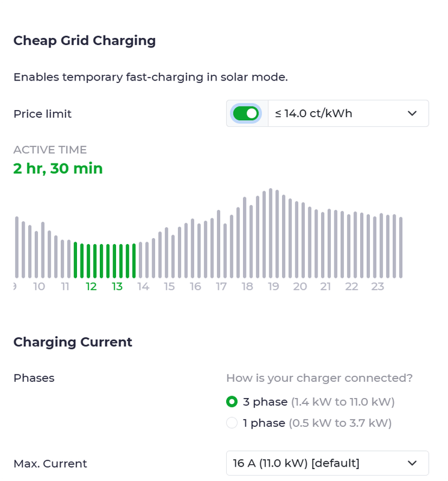
Task: Click the Cheap Grid Charging heading
Action: pyautogui.click(x=84, y=41)
